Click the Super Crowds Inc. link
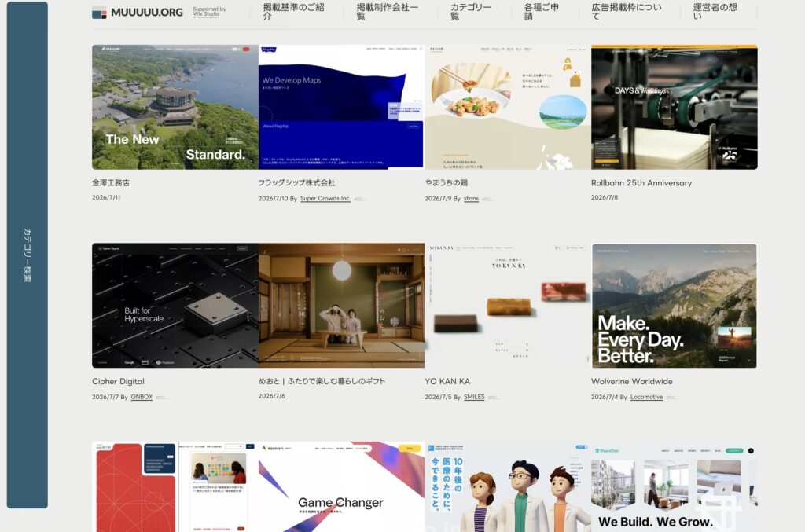The image size is (805, 532). (325, 199)
